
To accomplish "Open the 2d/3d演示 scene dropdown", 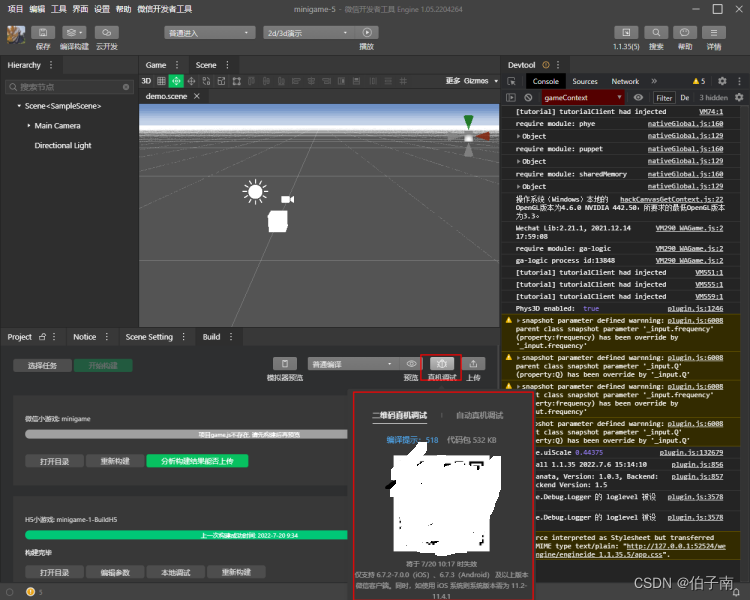I will pos(308,33).
